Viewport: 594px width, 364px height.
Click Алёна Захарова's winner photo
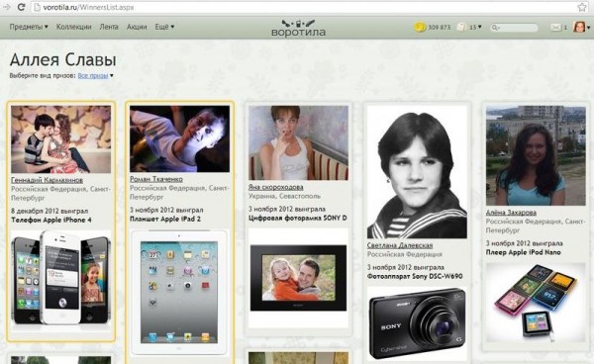coord(536,155)
